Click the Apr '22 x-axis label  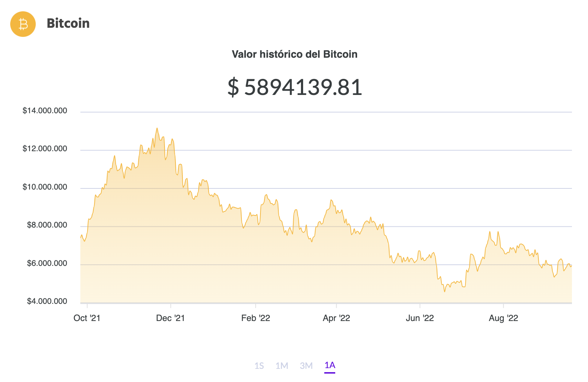click(336, 318)
